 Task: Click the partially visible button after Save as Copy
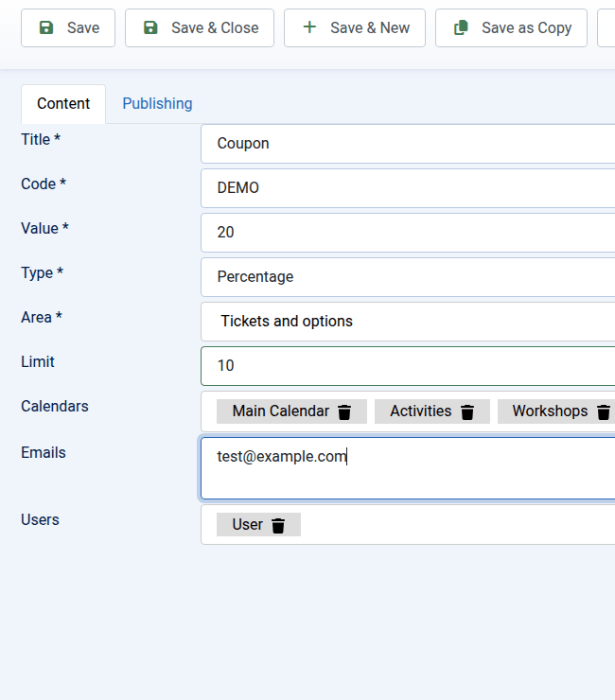(x=606, y=28)
